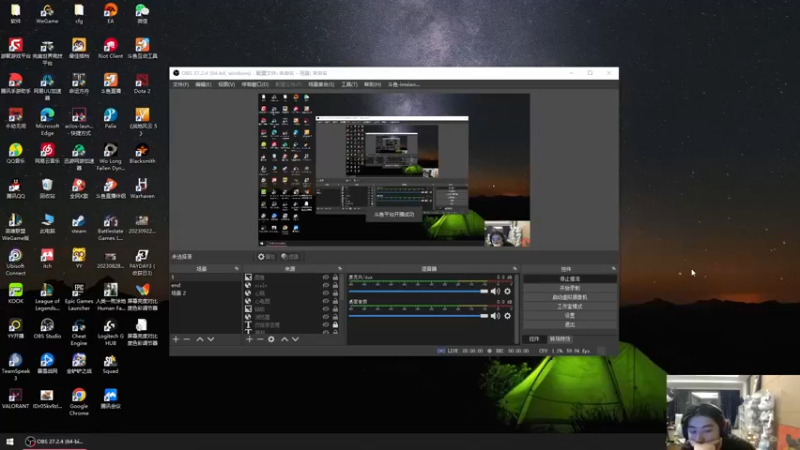Open VALORANT desktop shortcut

coord(15,399)
